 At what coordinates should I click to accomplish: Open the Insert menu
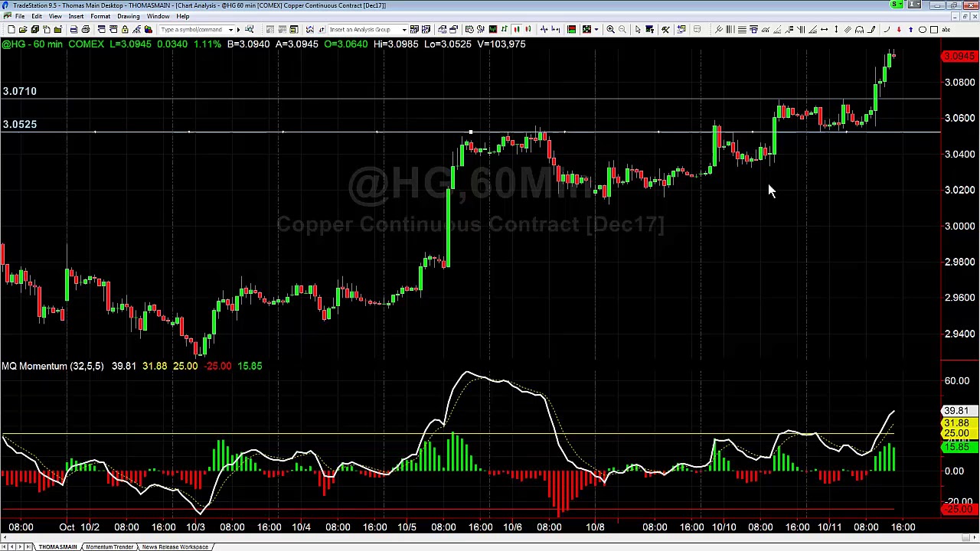point(76,16)
